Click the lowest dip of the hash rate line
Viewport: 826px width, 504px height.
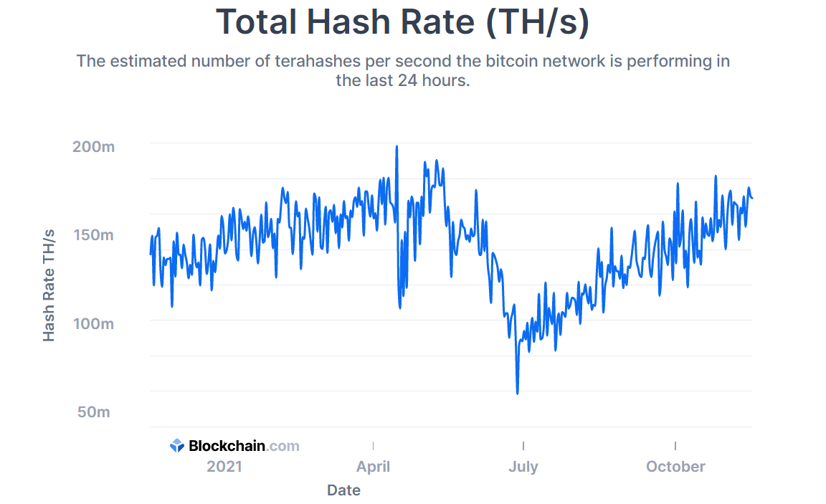517,392
